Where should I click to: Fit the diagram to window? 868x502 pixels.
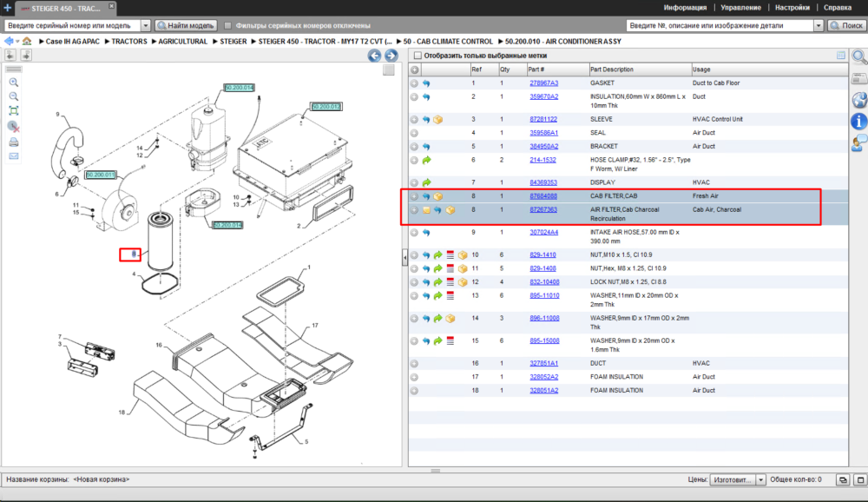coord(14,111)
